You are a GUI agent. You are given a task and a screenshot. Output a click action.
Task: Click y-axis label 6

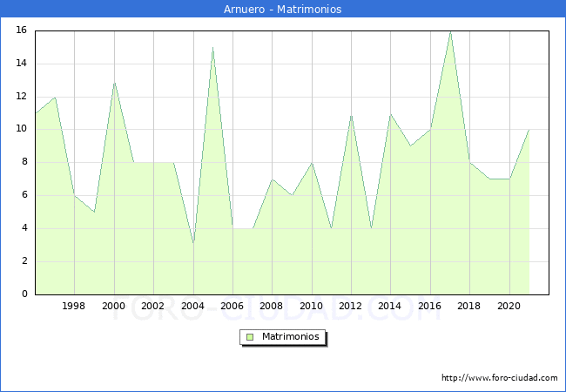24,195
